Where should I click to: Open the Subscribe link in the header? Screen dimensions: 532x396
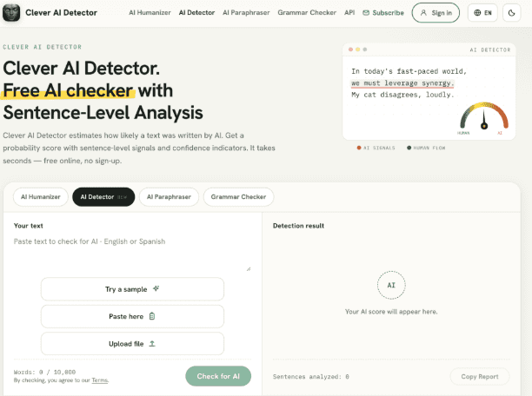[x=383, y=13]
